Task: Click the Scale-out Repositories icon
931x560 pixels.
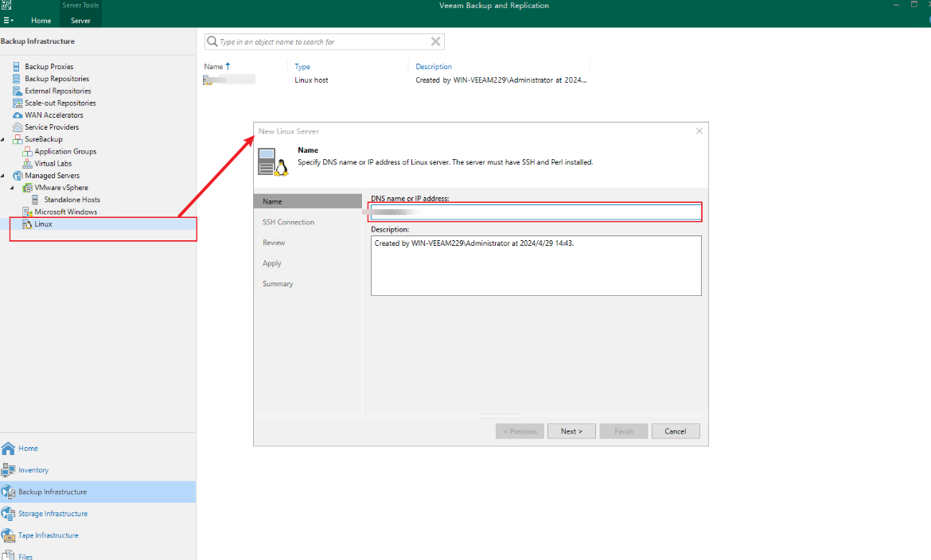Action: pyautogui.click(x=17, y=103)
